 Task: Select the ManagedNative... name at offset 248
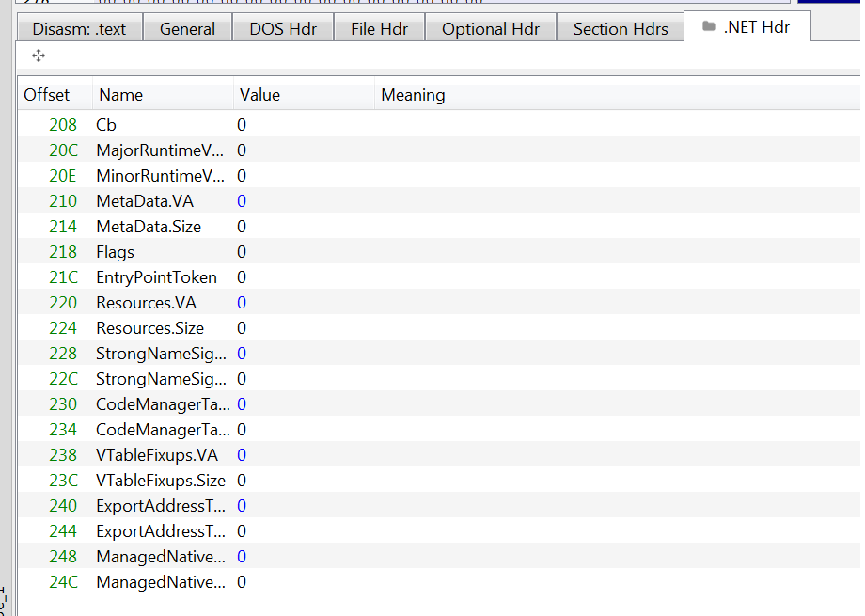161,557
